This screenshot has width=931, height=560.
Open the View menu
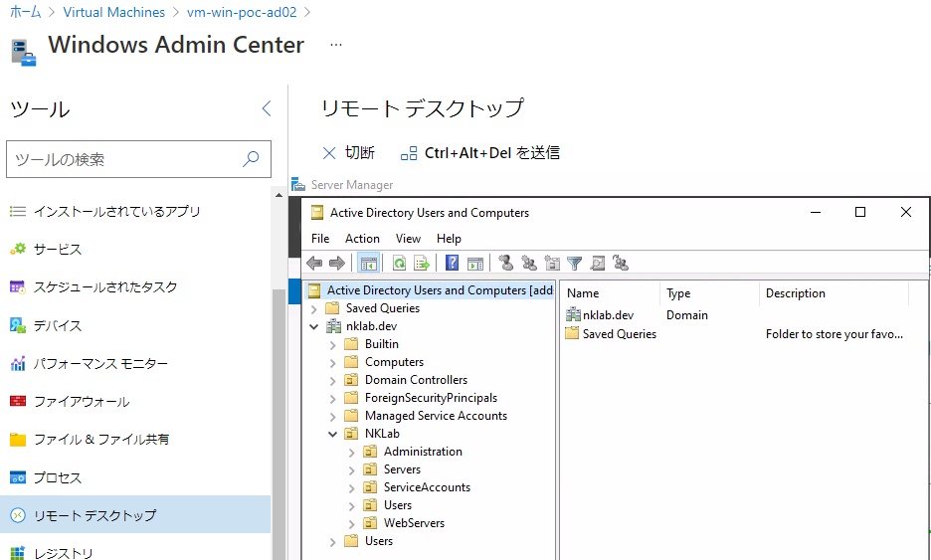(408, 238)
